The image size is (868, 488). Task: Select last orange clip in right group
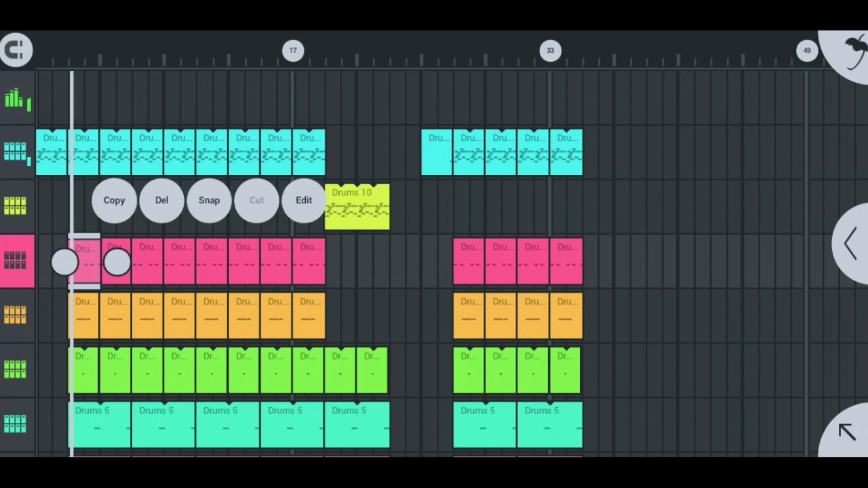tap(566, 315)
